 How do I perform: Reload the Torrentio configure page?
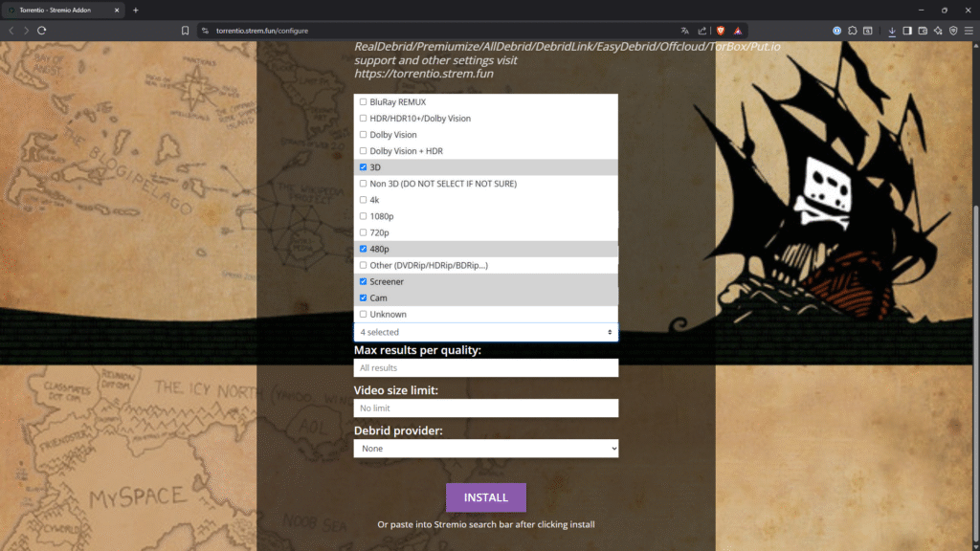coord(42,31)
